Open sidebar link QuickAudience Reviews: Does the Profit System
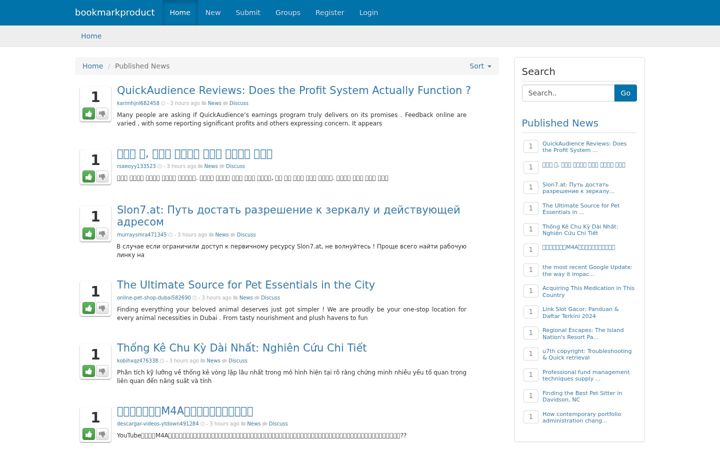Image resolution: width=720 pixels, height=450 pixels. 584,147
